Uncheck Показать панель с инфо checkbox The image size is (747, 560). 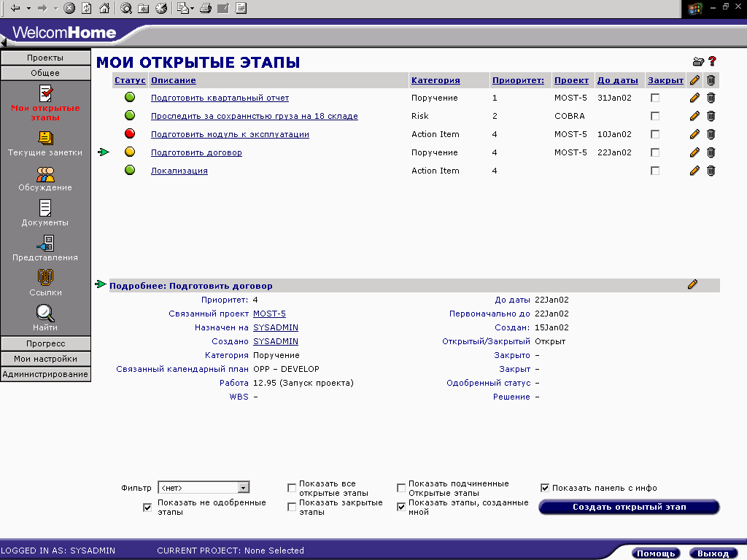545,488
